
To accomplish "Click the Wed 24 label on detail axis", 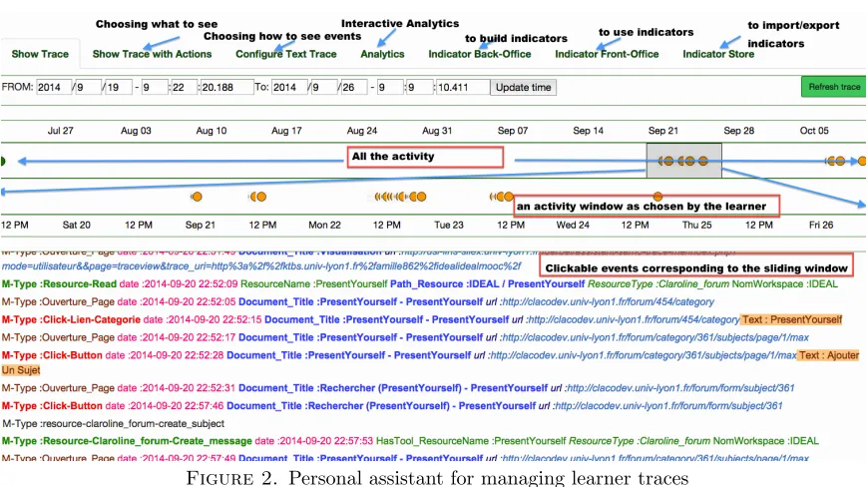I will coord(573,226).
